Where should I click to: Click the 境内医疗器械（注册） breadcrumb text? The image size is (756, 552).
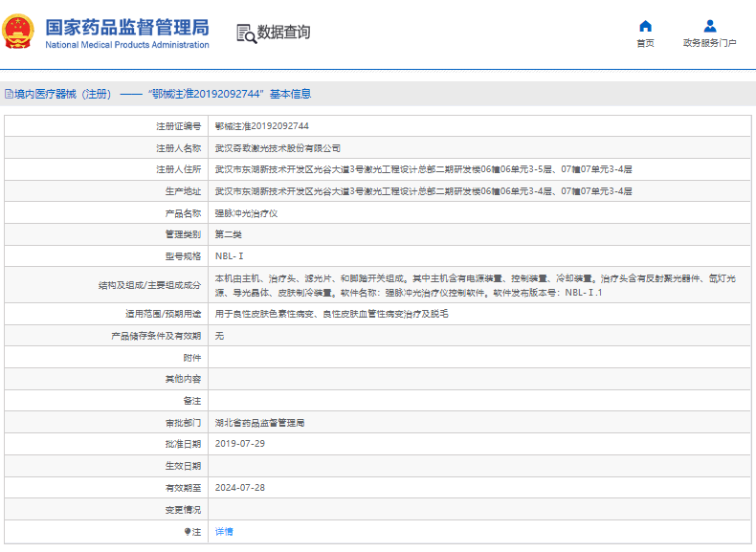tap(62, 94)
